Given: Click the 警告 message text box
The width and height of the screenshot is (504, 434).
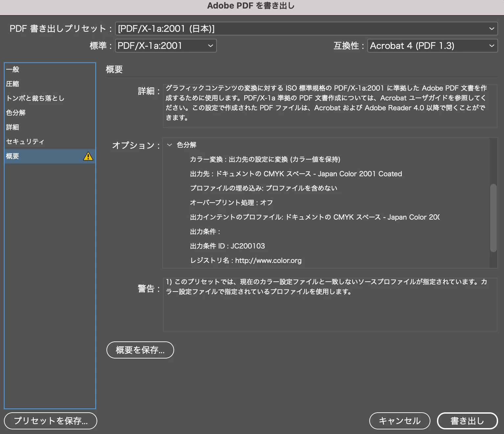Looking at the screenshot, I should click(x=330, y=304).
